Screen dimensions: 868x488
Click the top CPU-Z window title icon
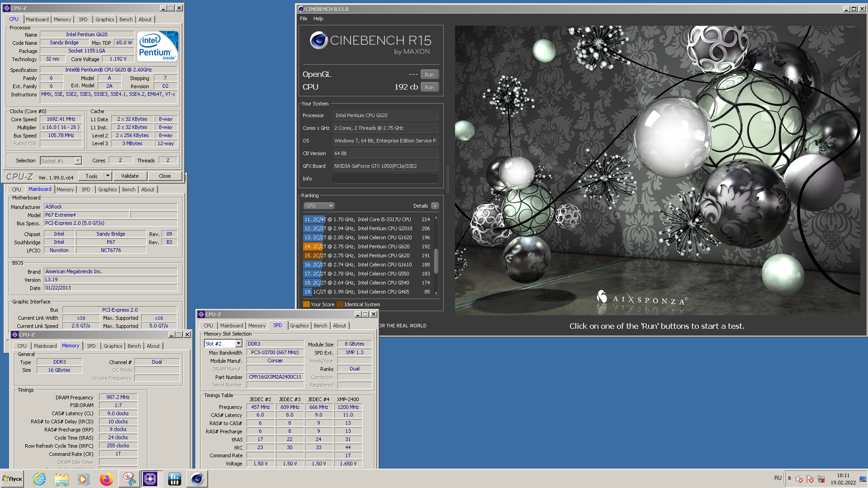pyautogui.click(x=6, y=8)
